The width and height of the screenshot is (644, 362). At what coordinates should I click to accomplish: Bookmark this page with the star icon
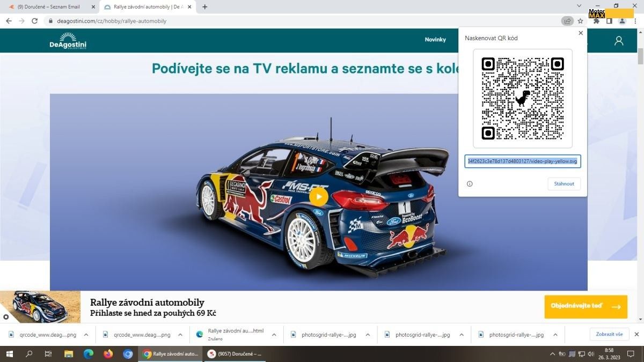coord(580,21)
